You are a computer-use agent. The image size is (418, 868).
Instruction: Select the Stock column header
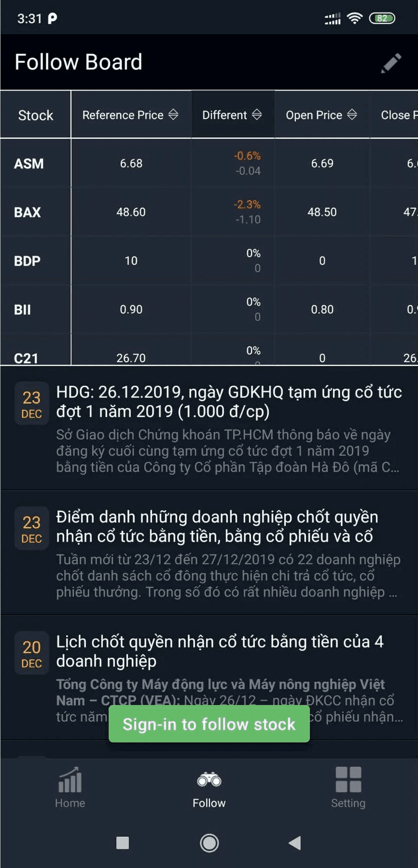point(35,114)
